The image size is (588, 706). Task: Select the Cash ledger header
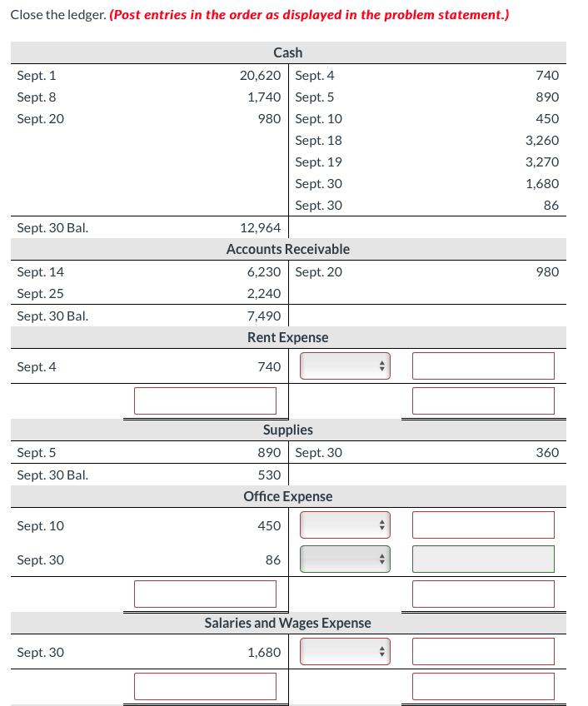(288, 52)
